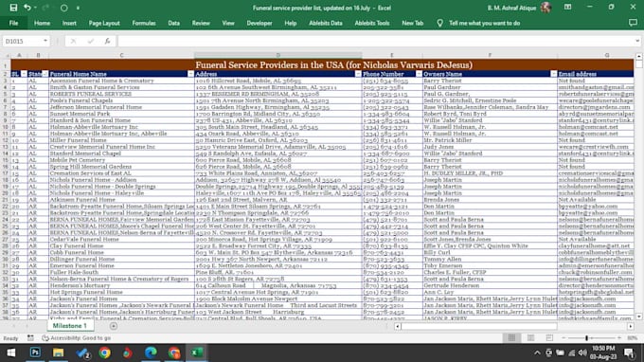Open the Help tab
This screenshot has width=644, height=362.
291,23
